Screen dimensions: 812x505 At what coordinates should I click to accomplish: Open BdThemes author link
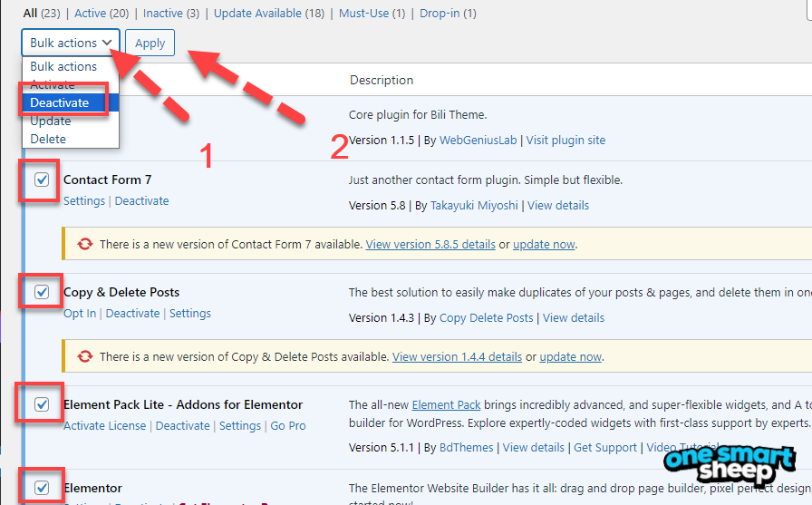pos(466,448)
